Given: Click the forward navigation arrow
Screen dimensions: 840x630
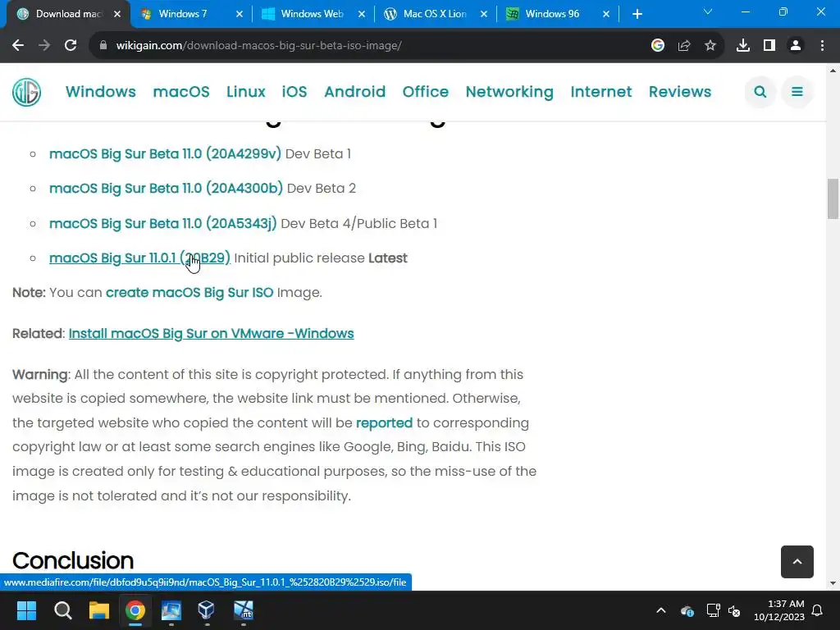Looking at the screenshot, I should [44, 46].
